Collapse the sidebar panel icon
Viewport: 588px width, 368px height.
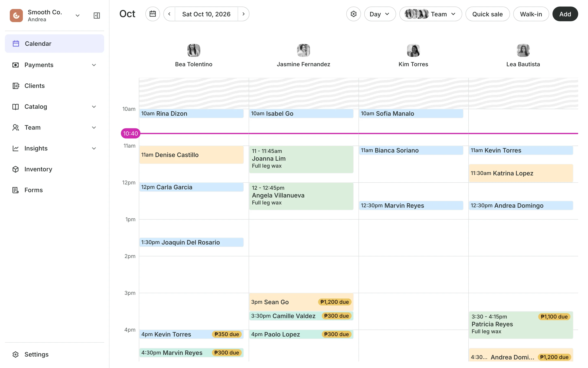click(97, 16)
